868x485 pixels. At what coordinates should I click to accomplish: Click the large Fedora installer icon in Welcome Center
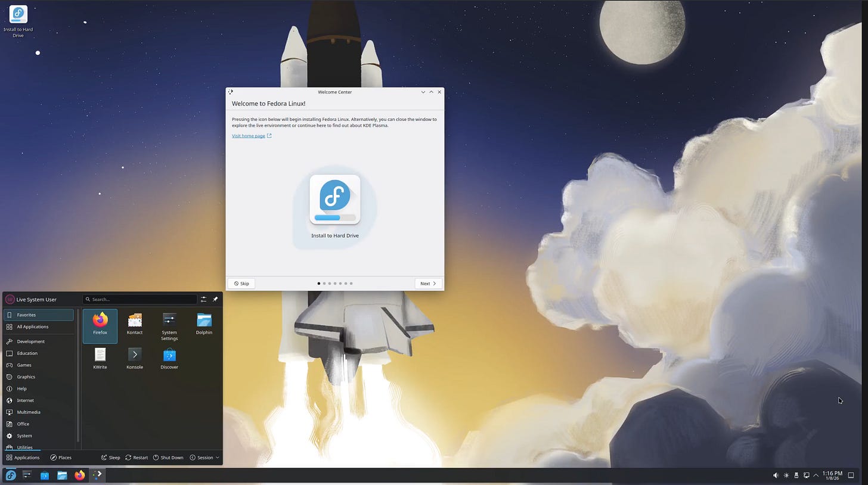coord(335,200)
